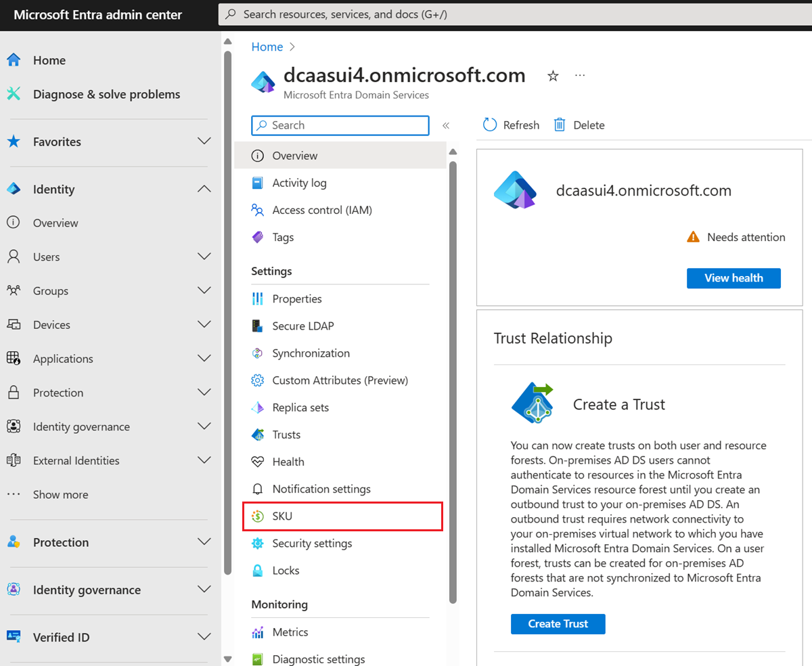Click the Health heart icon
This screenshot has width=812, height=666.
click(257, 462)
